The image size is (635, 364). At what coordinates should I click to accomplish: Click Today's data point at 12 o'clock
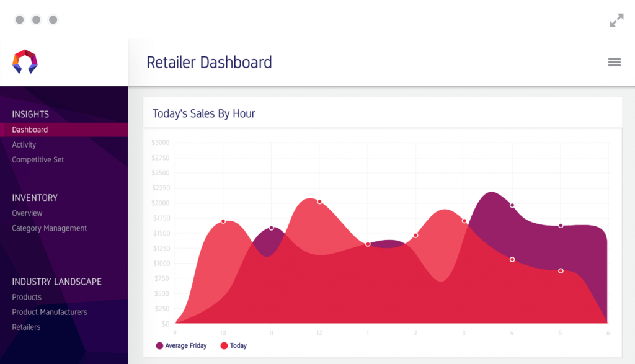point(319,202)
